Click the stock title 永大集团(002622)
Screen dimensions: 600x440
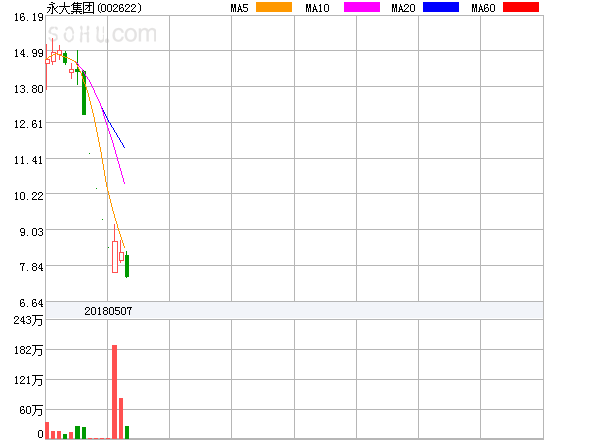[94, 8]
